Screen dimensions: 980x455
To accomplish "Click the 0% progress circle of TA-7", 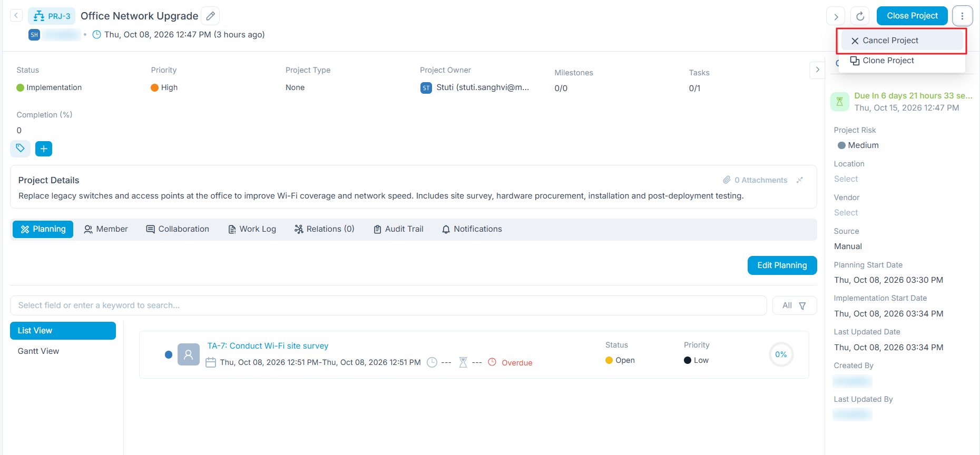I will pyautogui.click(x=781, y=354).
